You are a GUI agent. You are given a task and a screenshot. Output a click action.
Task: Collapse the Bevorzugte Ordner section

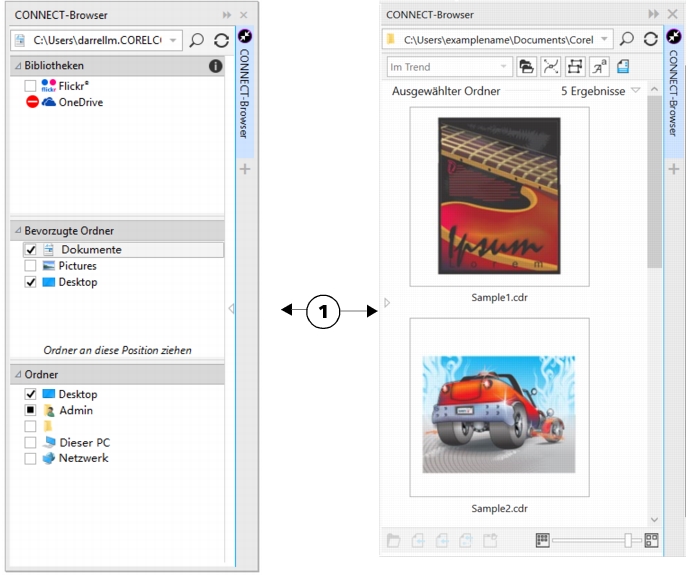(x=17, y=231)
